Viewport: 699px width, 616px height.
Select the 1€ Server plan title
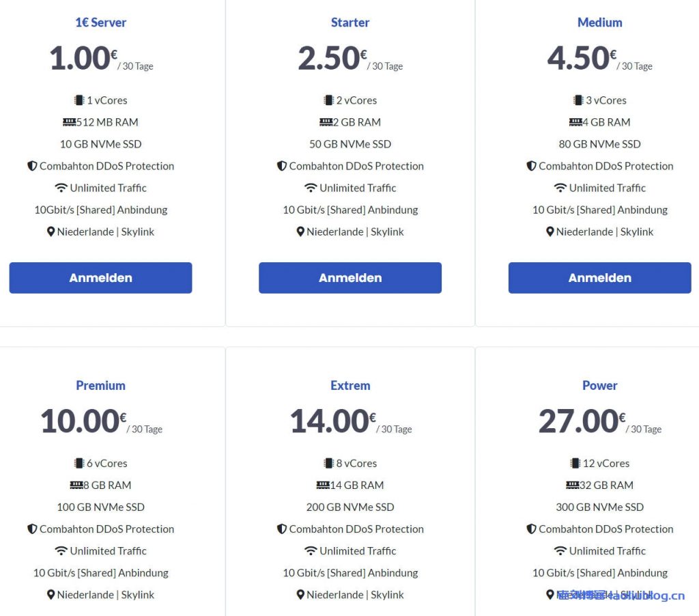tap(100, 23)
